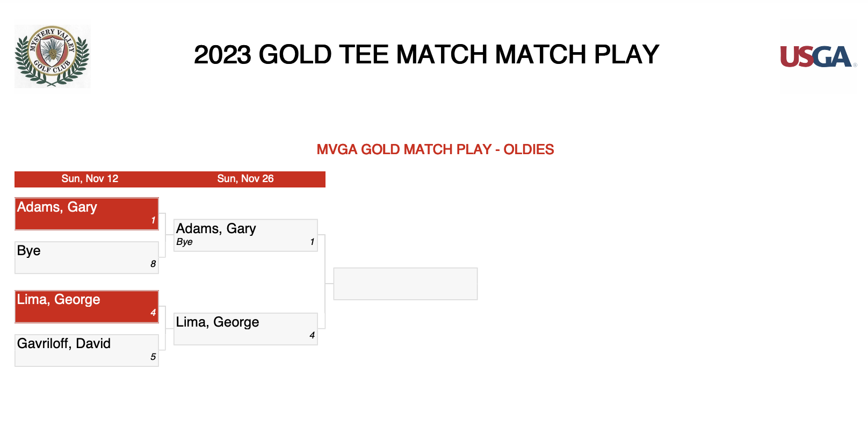Select Adams, Gary in the first round
Viewport: 868px width, 448px height.
[86, 214]
